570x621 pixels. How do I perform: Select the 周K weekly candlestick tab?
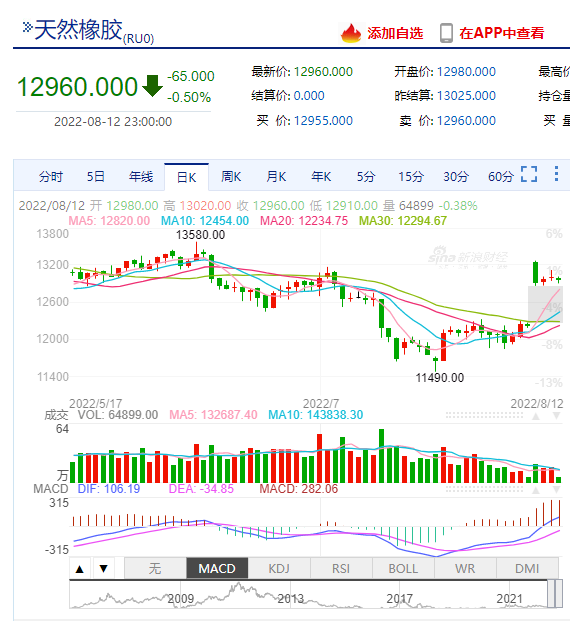tap(231, 176)
